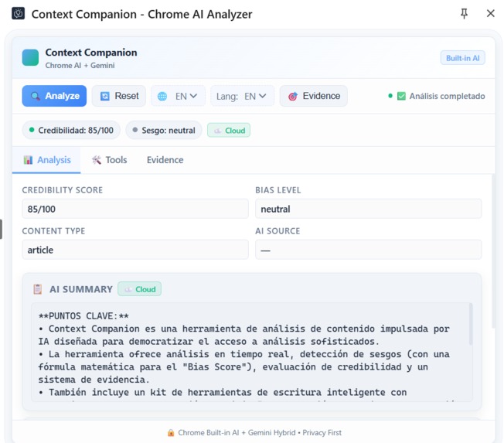Click the summary box inner scrollbar
This screenshot has height=443, width=504.
(471, 324)
